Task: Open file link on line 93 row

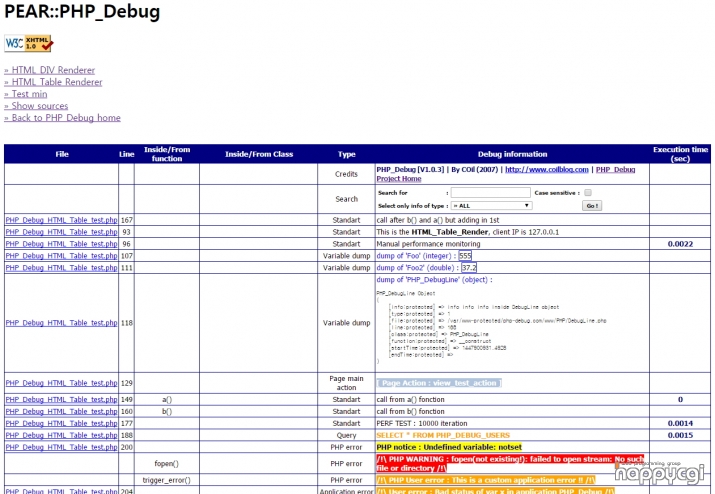Action: click(62, 232)
